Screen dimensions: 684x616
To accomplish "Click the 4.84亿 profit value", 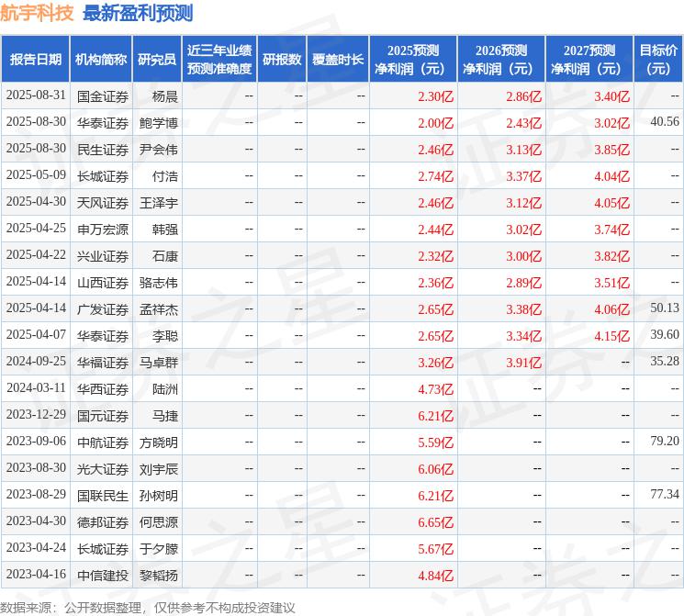I will click(x=435, y=576).
